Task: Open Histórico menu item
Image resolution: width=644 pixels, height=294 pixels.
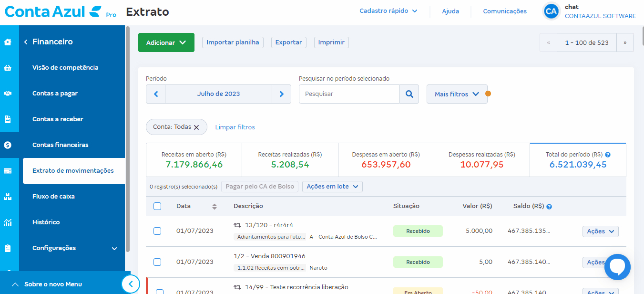Action: (x=46, y=222)
